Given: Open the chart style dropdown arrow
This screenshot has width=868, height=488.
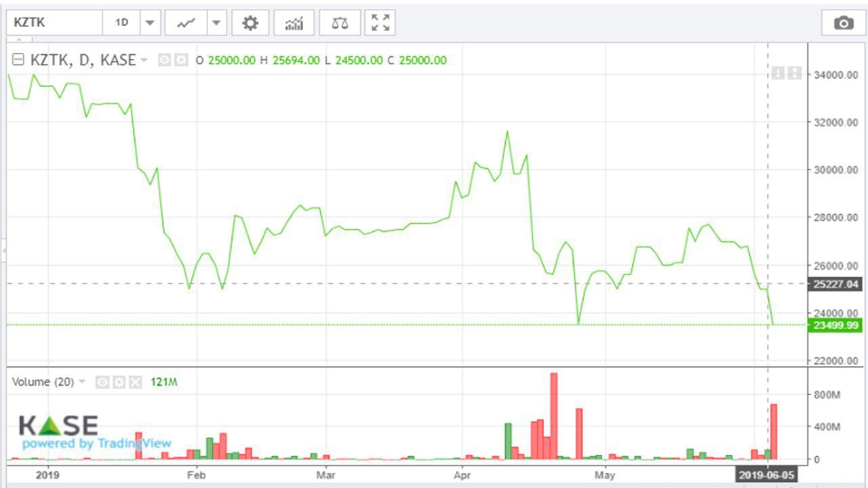Looking at the screenshot, I should click(x=216, y=23).
